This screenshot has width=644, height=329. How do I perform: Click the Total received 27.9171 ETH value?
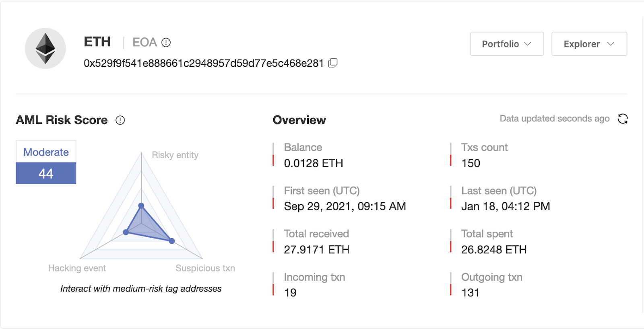coord(316,250)
